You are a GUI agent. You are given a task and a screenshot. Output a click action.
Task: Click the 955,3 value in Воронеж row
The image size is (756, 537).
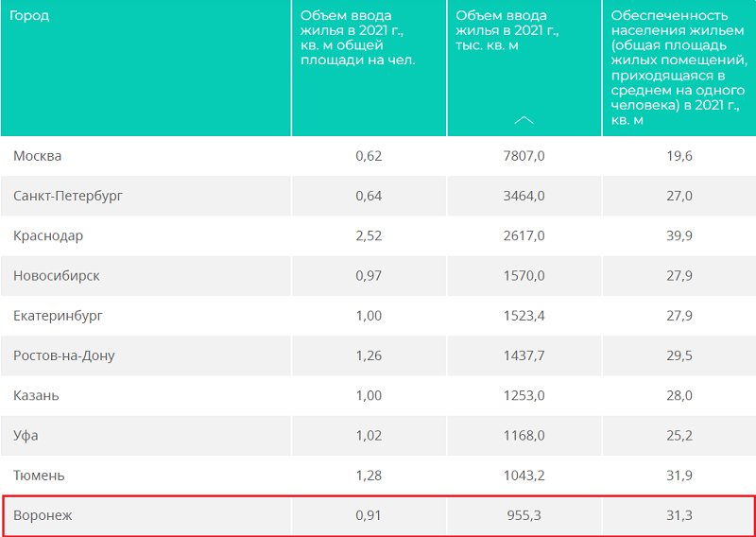point(524,516)
